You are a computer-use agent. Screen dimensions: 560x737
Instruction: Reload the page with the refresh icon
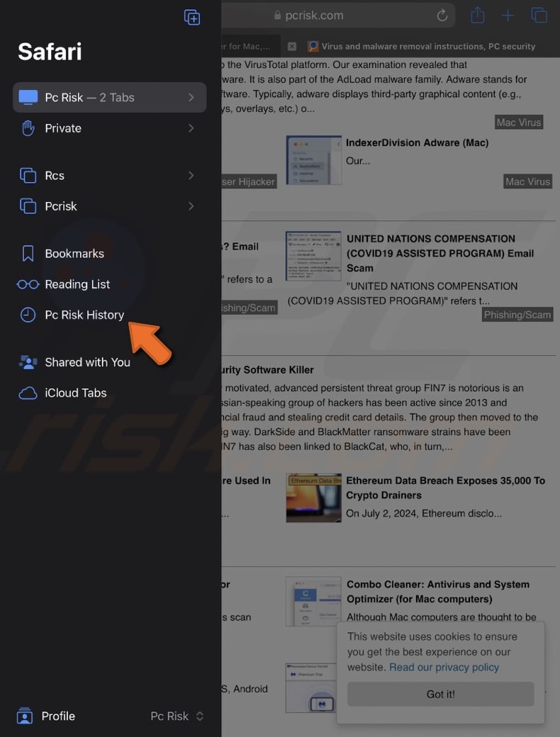coord(442,16)
